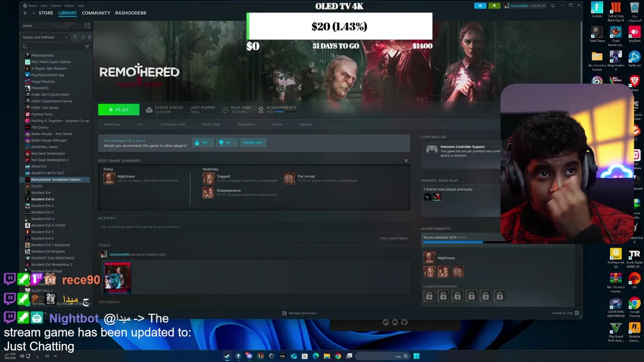Click the Steam announcements megaphone button
The image size is (644, 362).
click(480, 6)
